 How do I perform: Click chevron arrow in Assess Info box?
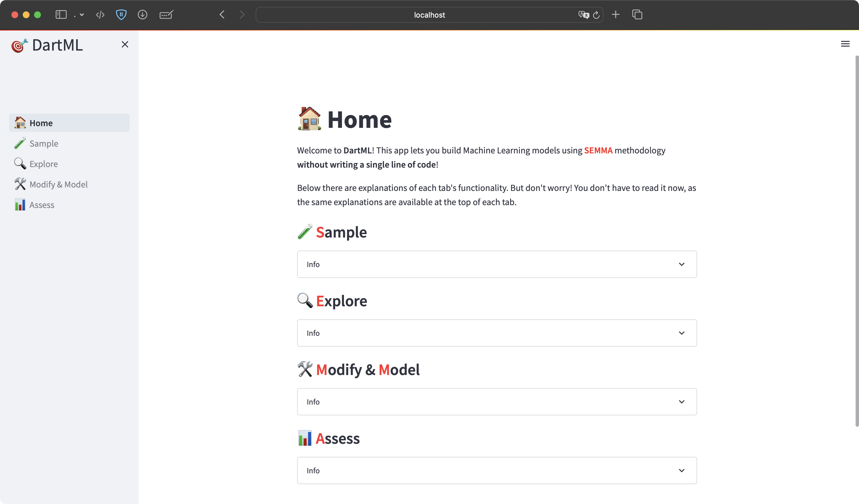681,470
